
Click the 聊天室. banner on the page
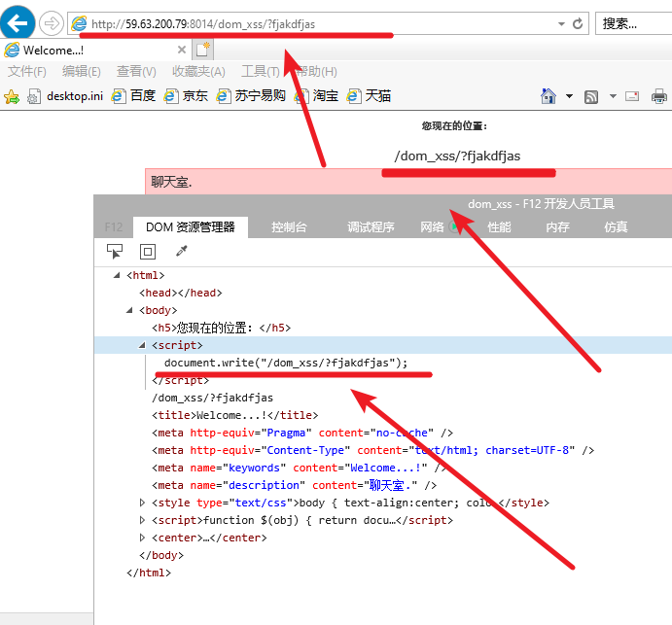(408, 182)
